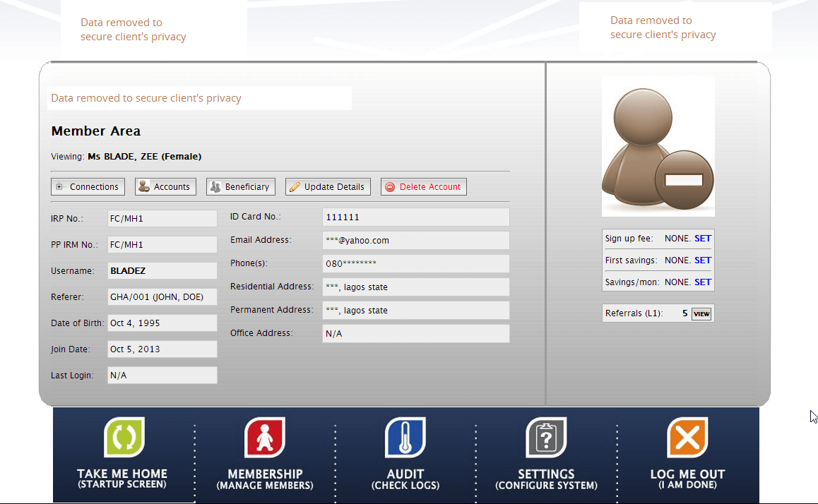Click SET link for Savings/mon
818x504 pixels.
coord(702,282)
